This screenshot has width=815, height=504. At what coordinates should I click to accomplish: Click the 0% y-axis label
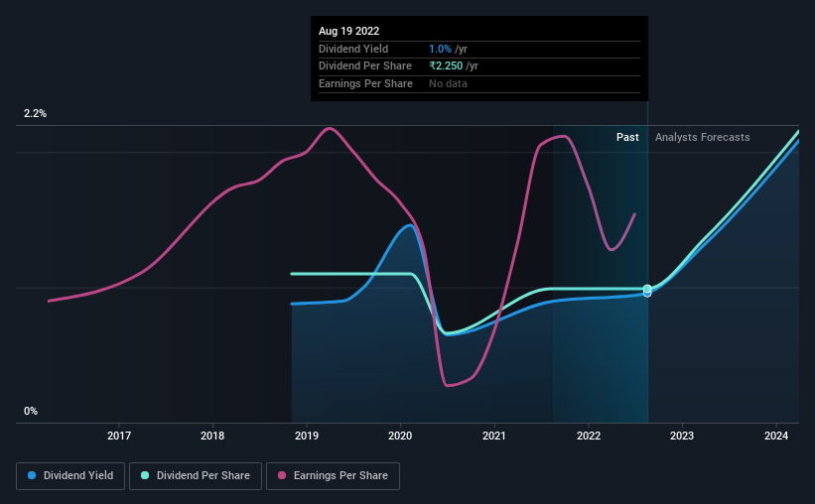tap(31, 411)
